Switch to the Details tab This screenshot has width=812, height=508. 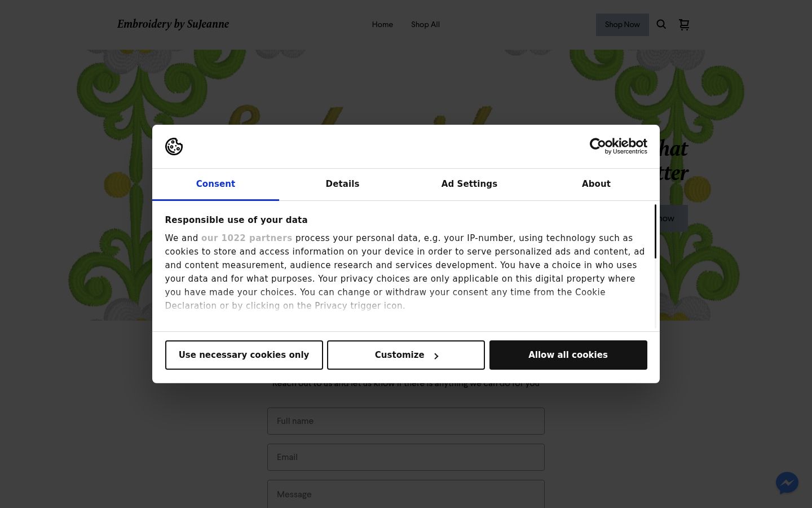pyautogui.click(x=342, y=184)
